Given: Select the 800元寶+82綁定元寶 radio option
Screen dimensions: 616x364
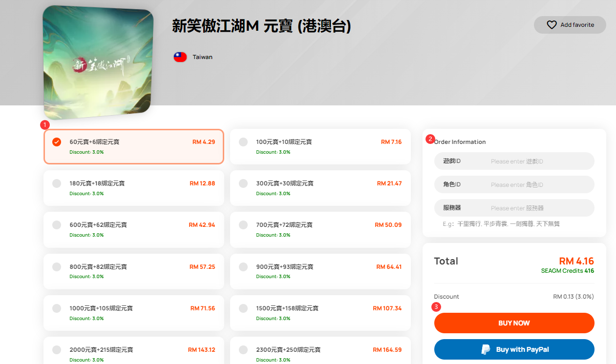Looking at the screenshot, I should click(x=57, y=267).
